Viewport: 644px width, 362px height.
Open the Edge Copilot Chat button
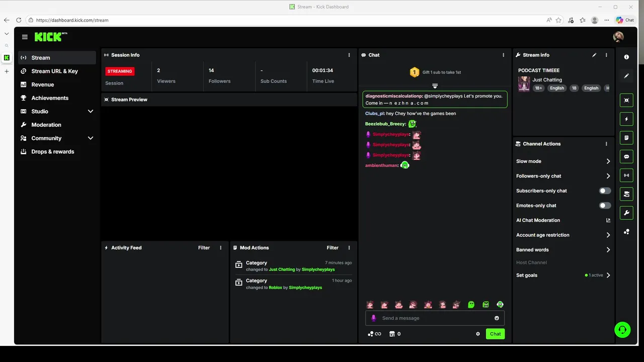tap(625, 20)
